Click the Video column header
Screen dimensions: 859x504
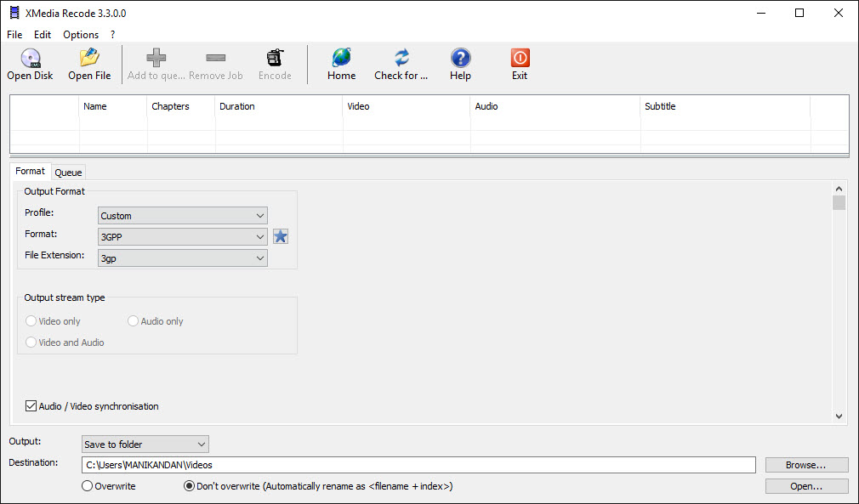tap(407, 106)
